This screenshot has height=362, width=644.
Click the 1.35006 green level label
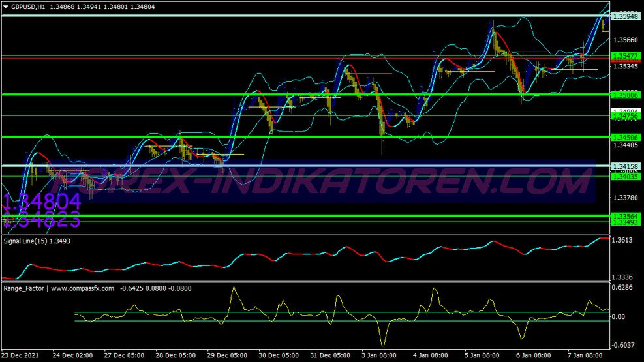[626, 95]
